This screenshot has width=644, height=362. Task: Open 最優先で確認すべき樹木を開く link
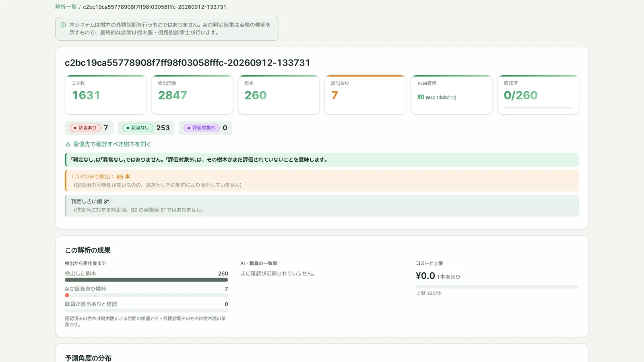tap(112, 144)
